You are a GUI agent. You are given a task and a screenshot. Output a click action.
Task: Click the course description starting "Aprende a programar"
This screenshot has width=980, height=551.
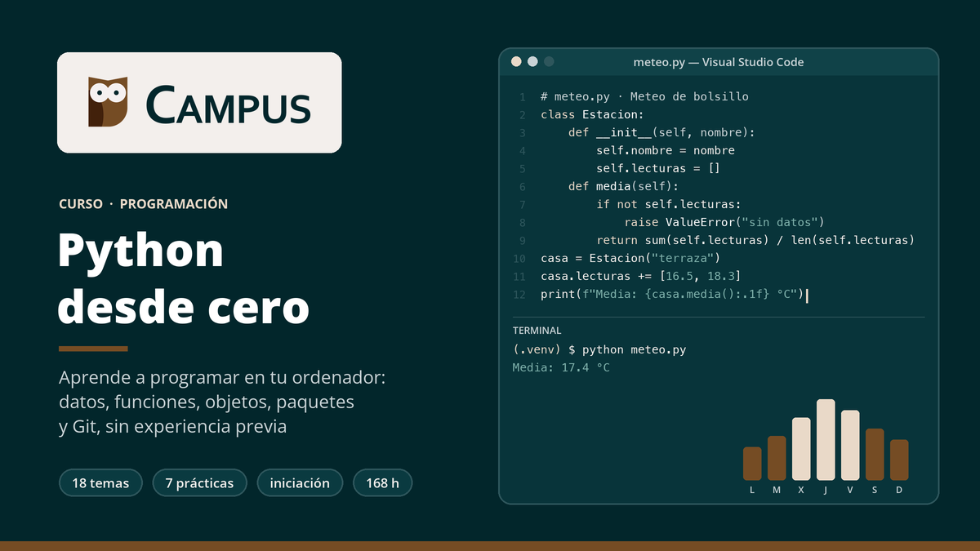(222, 402)
